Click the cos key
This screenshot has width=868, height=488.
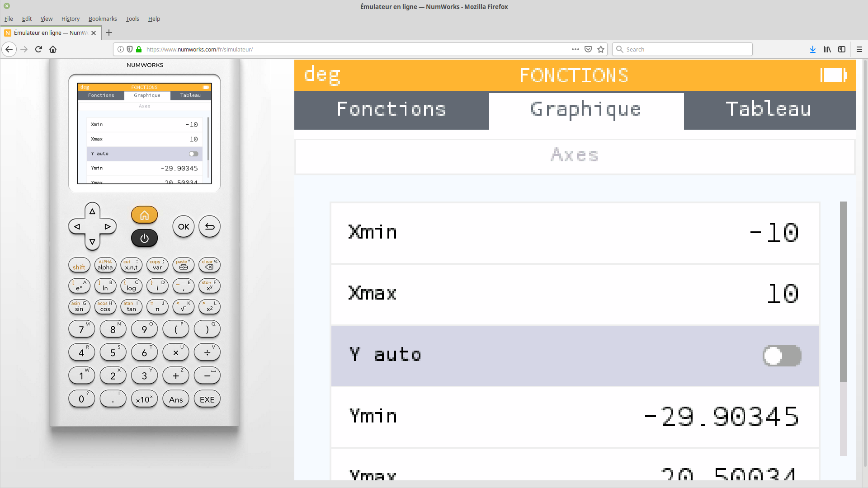tap(105, 307)
